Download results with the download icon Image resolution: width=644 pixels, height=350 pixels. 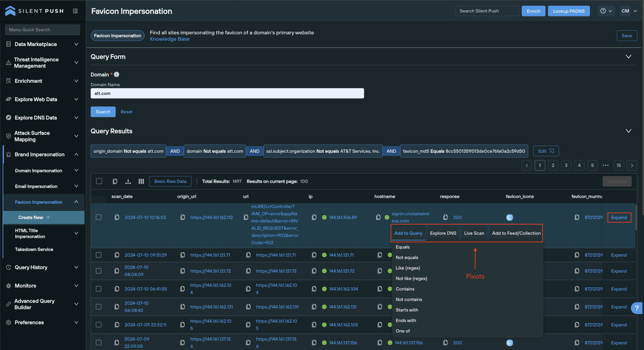pos(128,181)
